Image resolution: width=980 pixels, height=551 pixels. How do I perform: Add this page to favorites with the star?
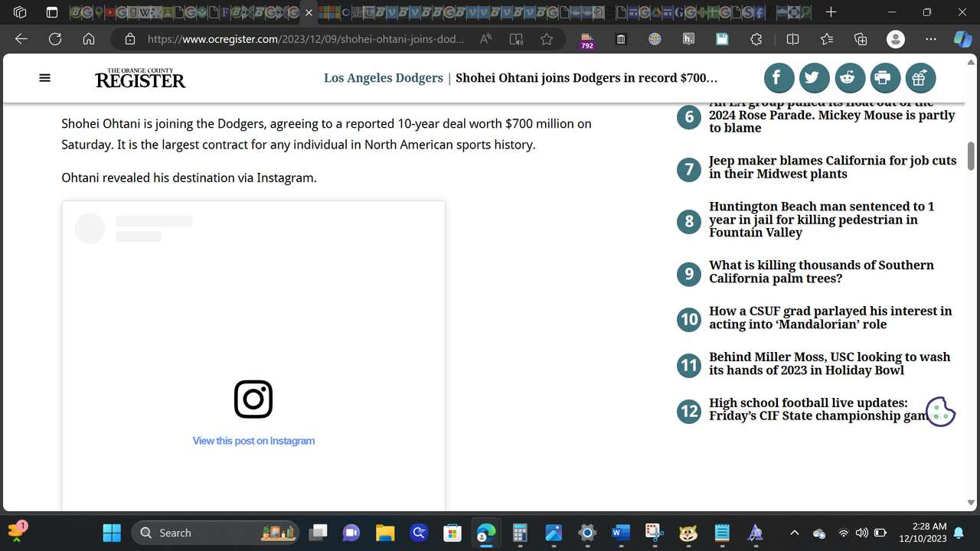[547, 40]
